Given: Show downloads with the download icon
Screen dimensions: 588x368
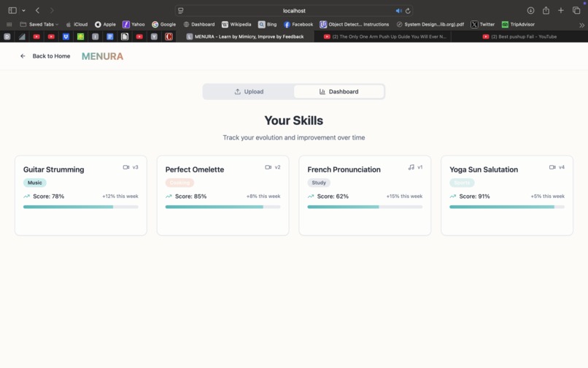Looking at the screenshot, I should click(530, 10).
